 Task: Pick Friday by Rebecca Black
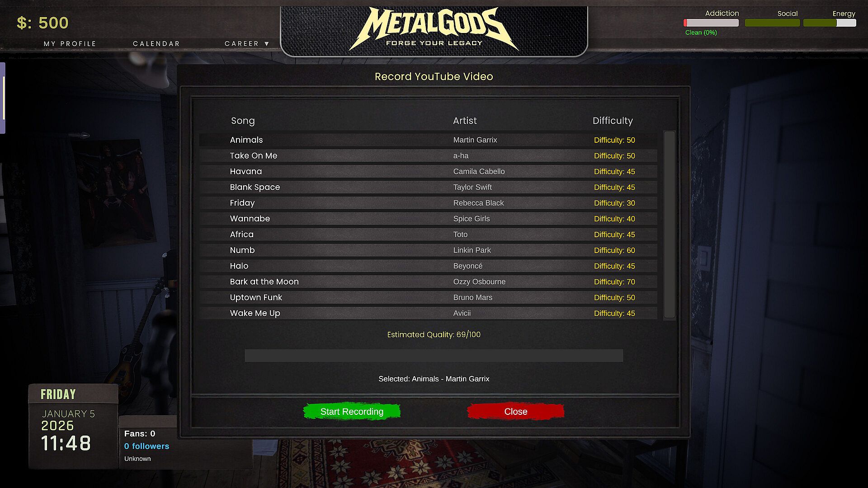pos(428,203)
